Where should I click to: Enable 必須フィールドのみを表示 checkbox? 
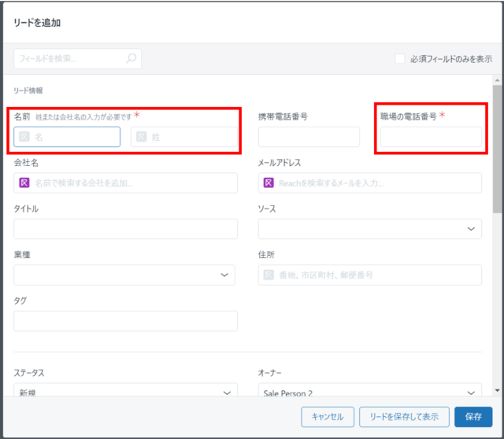(x=400, y=59)
